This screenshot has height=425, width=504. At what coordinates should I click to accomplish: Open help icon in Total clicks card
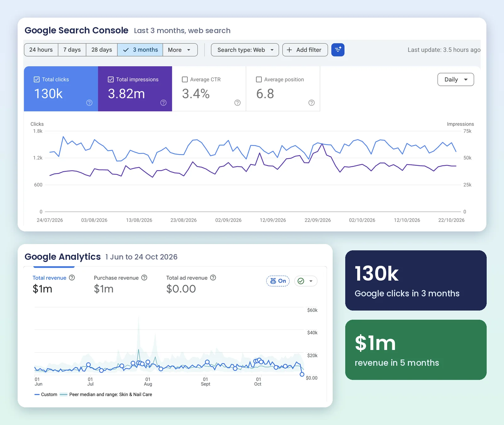click(x=89, y=103)
